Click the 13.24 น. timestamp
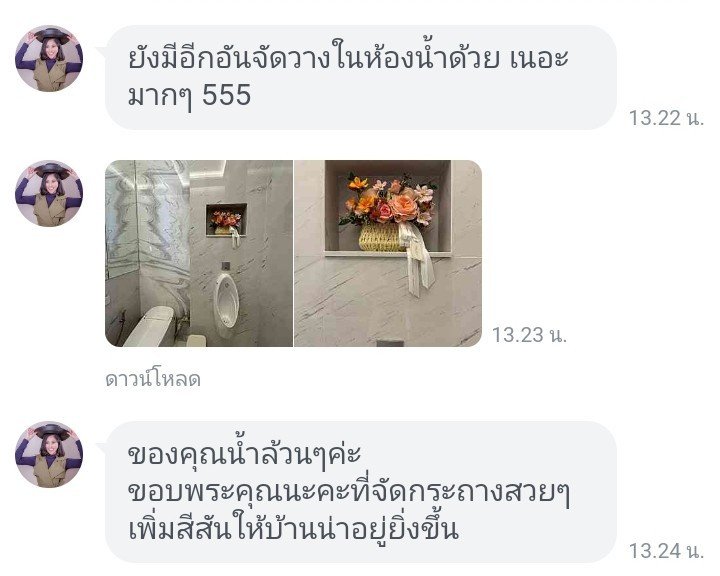The image size is (720, 576). (x=666, y=551)
